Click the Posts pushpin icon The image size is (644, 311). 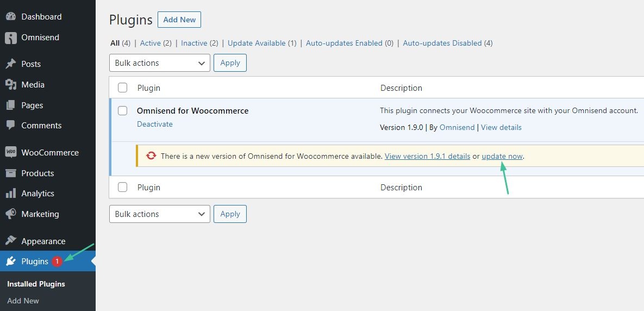point(11,64)
